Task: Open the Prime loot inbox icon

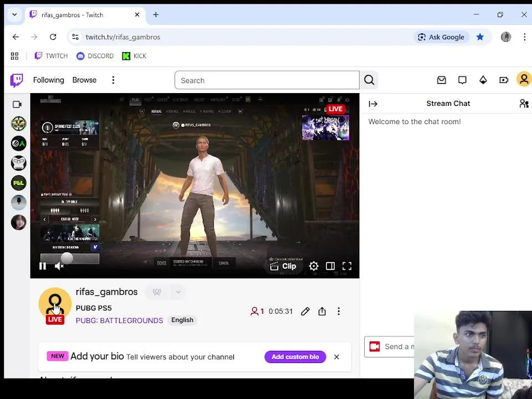Action: [442, 80]
